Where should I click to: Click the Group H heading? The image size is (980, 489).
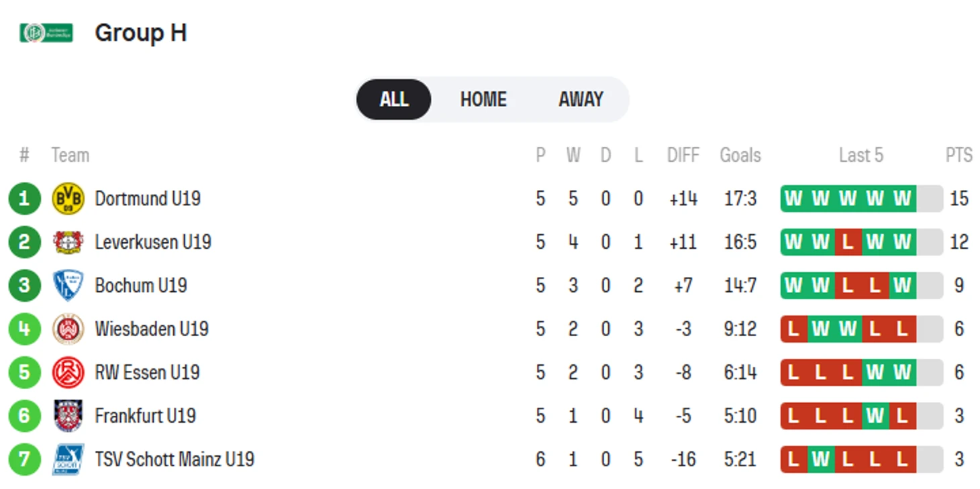[x=140, y=33]
